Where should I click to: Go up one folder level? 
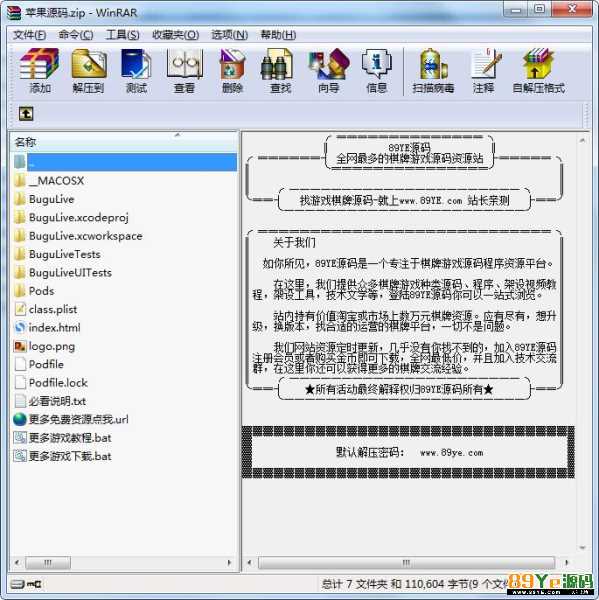pyautogui.click(x=26, y=114)
